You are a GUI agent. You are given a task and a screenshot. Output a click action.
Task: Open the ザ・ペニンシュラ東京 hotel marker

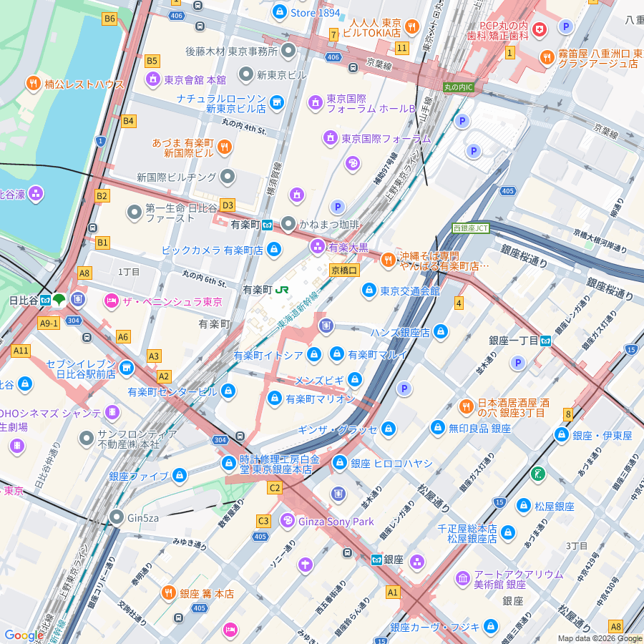click(x=112, y=301)
